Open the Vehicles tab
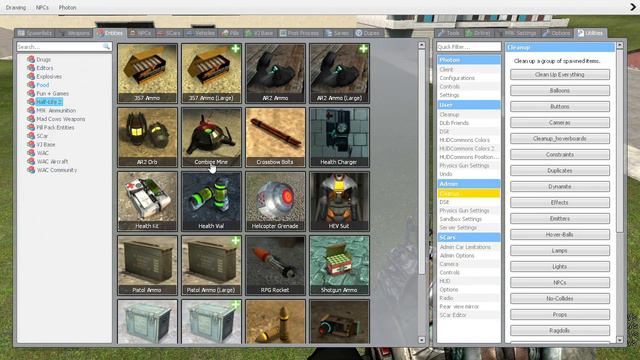Image resolution: width=640 pixels, height=360 pixels. coord(200,33)
